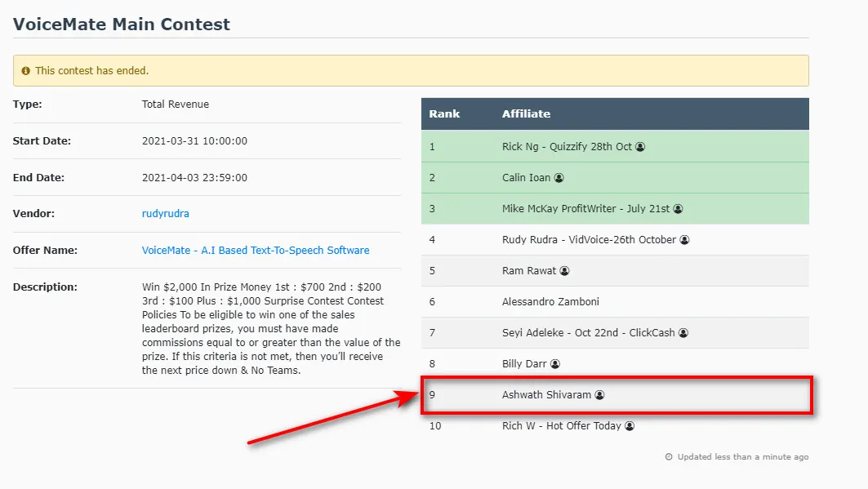This screenshot has height=489, width=868.
Task: Click the Ashwath Shivaram name text
Action: point(546,394)
